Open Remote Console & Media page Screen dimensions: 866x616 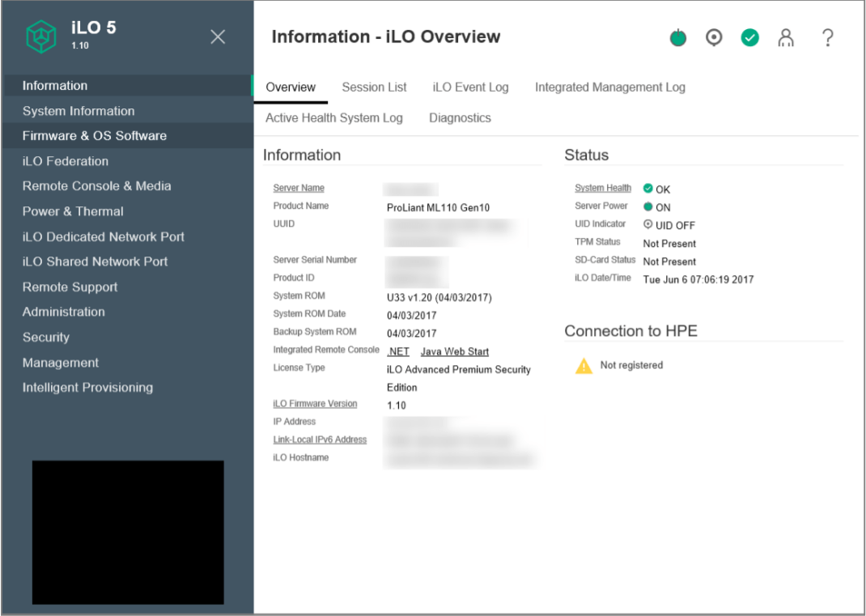(x=96, y=186)
